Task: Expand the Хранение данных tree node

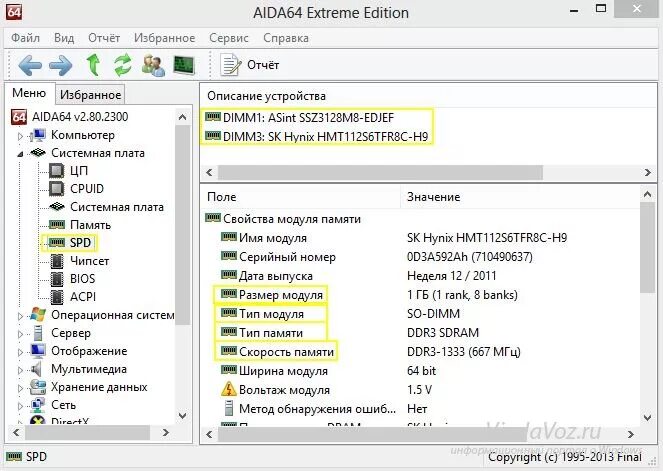Action: [20, 388]
